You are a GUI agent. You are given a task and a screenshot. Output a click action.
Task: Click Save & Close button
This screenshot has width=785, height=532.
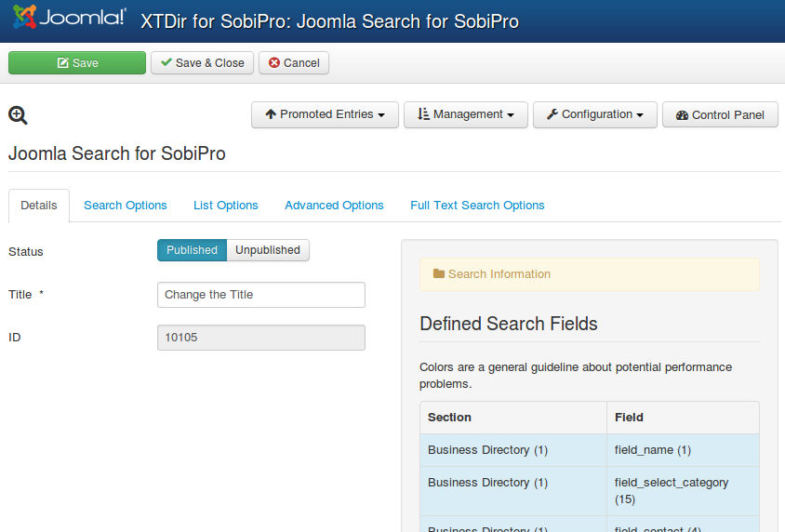click(202, 62)
